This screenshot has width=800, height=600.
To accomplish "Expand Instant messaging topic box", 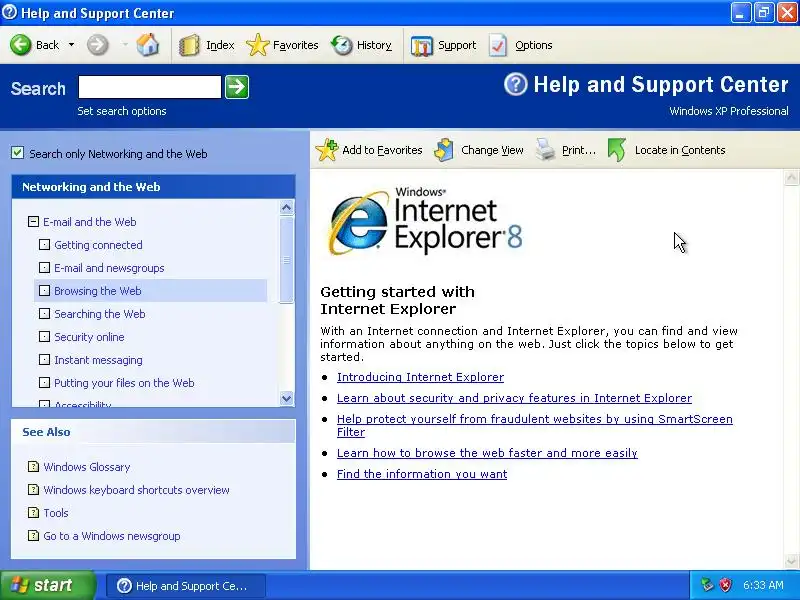I will [44, 359].
